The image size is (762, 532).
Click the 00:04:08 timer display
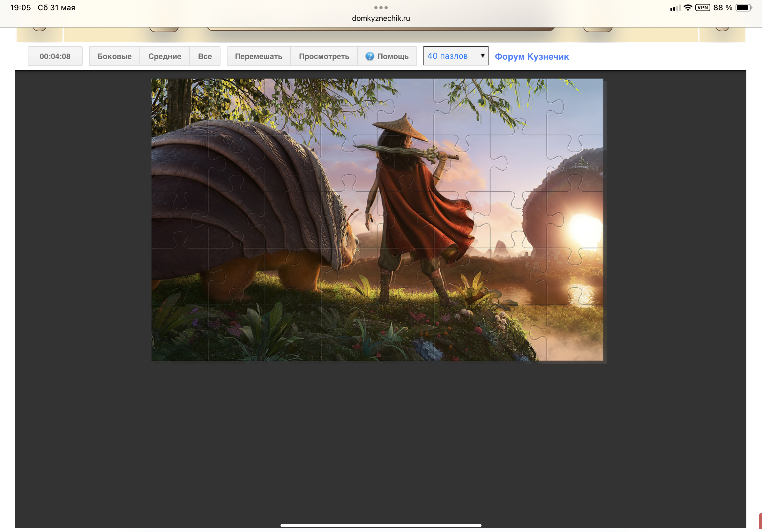55,56
